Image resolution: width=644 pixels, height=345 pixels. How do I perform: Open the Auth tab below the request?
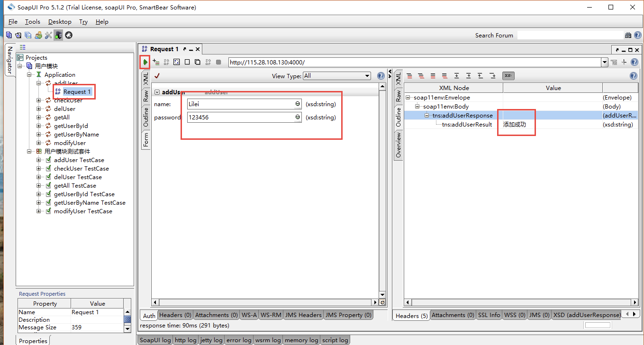tap(149, 315)
